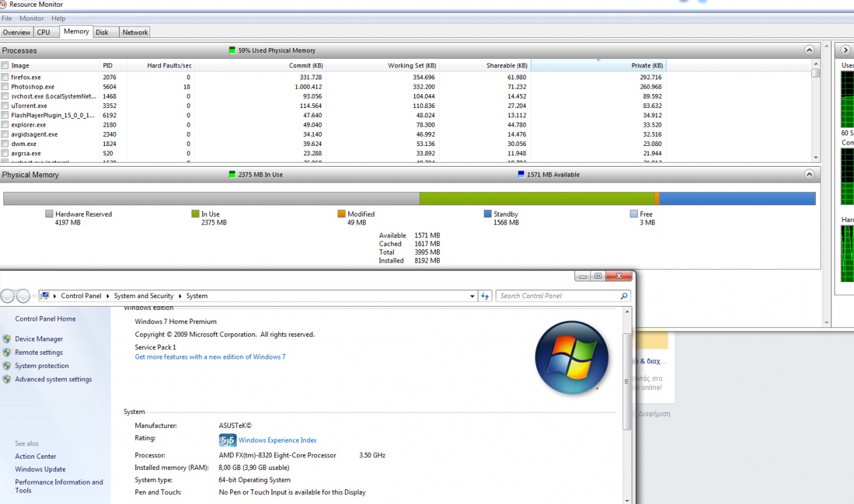Expand the graphs pane arrow button
Screen dimensions: 854x504
click(845, 50)
